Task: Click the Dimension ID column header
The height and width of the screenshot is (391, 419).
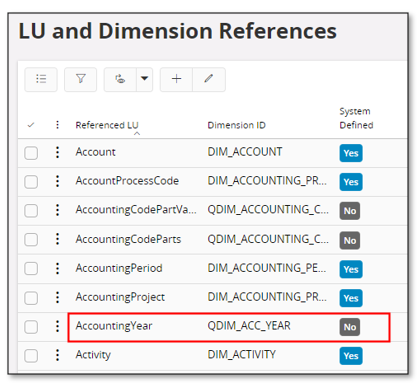Action: [x=236, y=125]
